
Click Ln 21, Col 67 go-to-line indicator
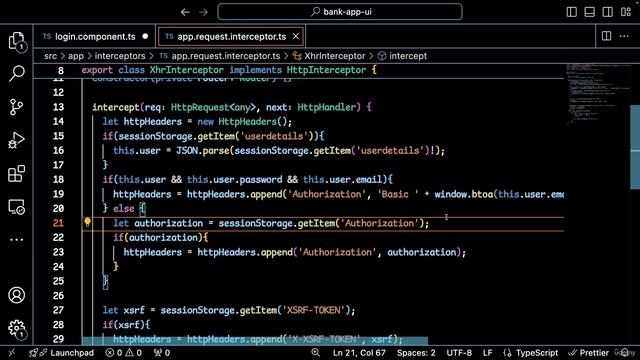click(359, 353)
